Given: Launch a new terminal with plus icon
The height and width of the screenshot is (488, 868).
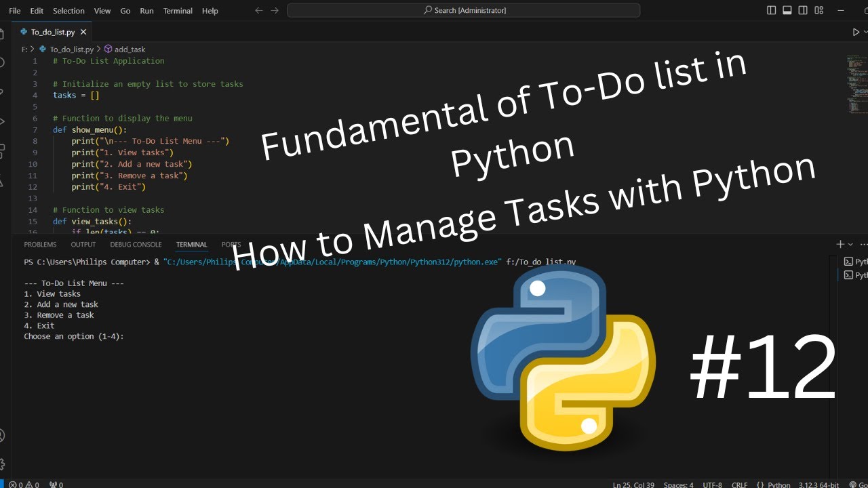Looking at the screenshot, I should (840, 244).
